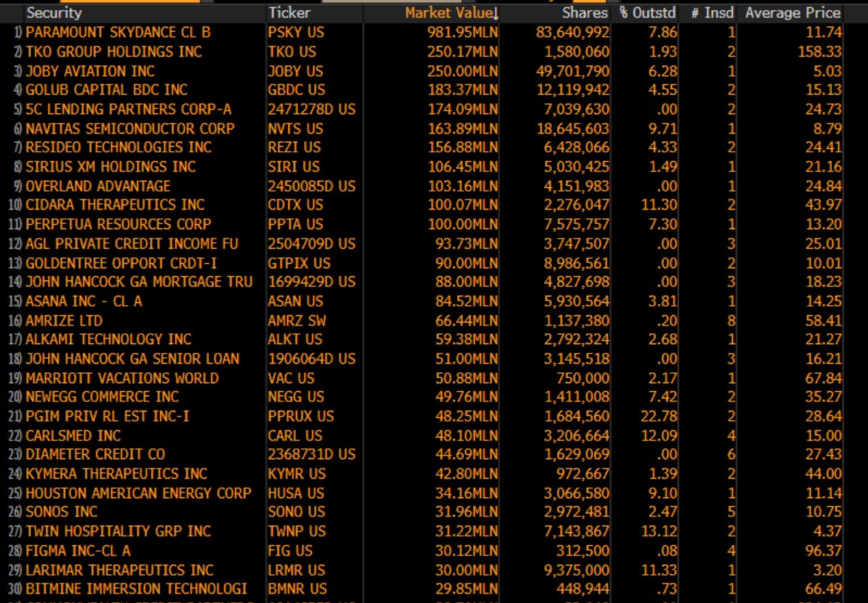Screen dimensions: 868x603
Task: Select NEWEGG COMMERCE INC security
Action: point(102,397)
